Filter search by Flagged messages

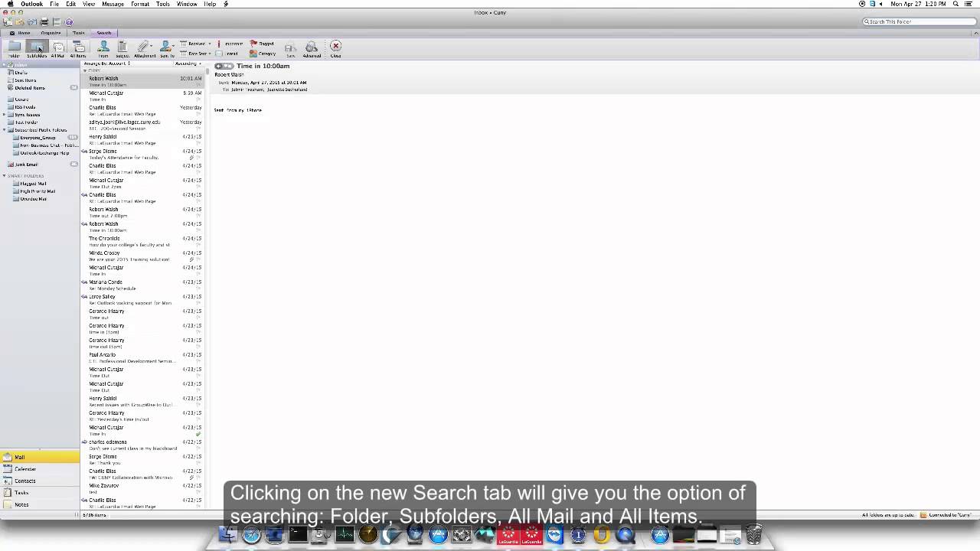coord(262,44)
